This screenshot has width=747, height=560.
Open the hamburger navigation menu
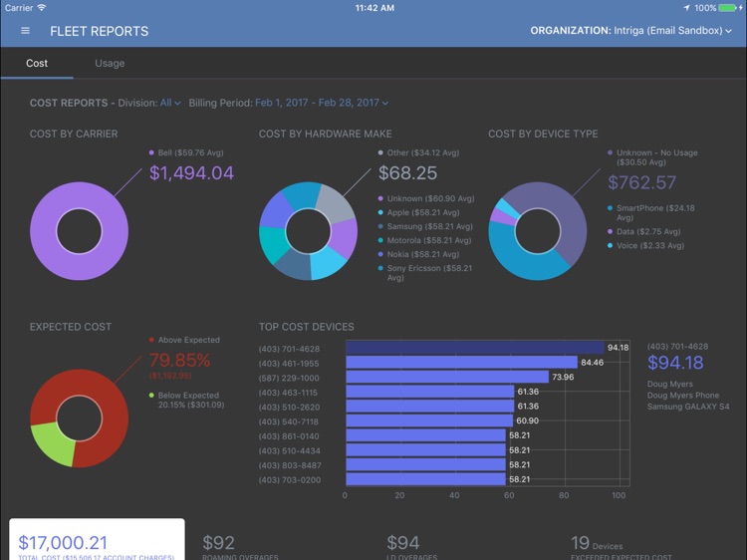click(25, 31)
